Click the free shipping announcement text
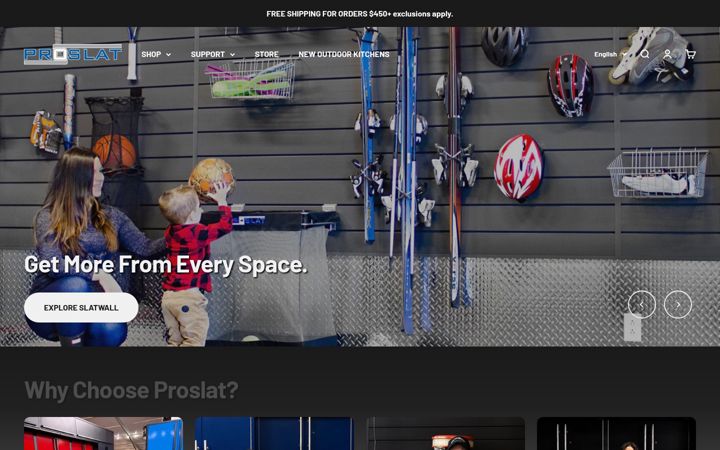Viewport: 720px width, 450px height. (x=360, y=14)
